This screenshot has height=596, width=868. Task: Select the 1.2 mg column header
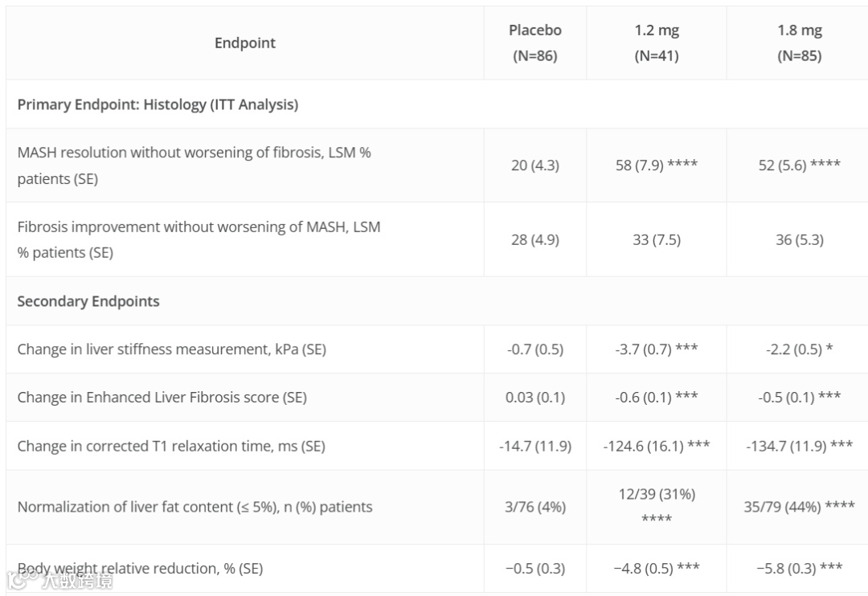[x=656, y=43]
